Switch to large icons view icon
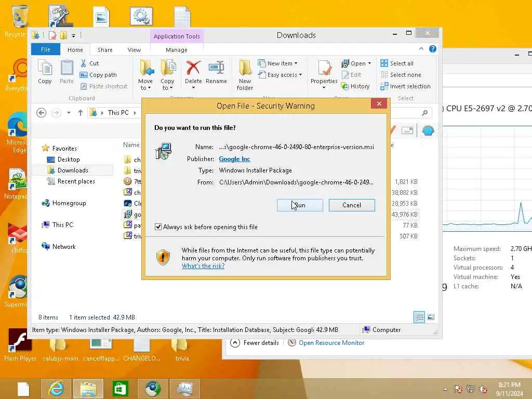The height and width of the screenshot is (399, 532). 431,317
